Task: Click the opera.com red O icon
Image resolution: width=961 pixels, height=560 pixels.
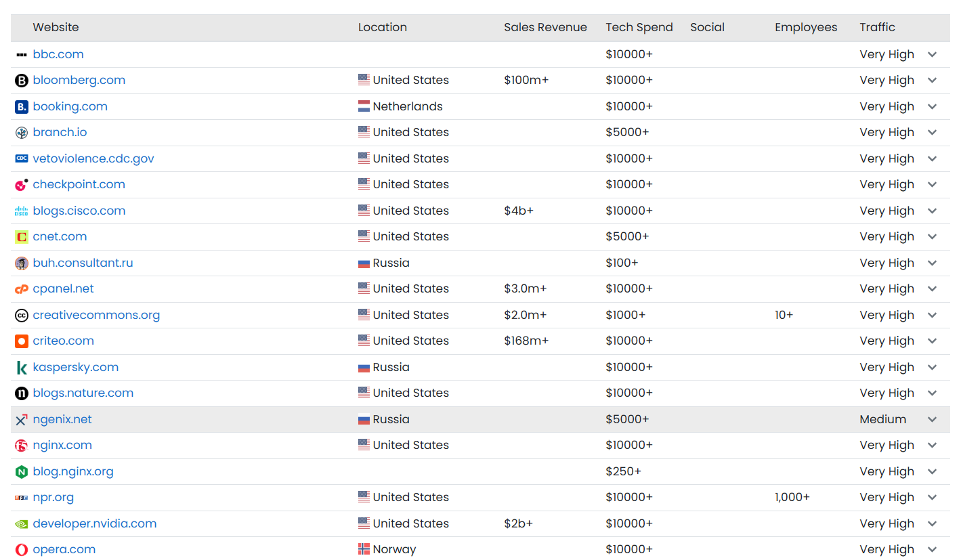Action: tap(22, 550)
